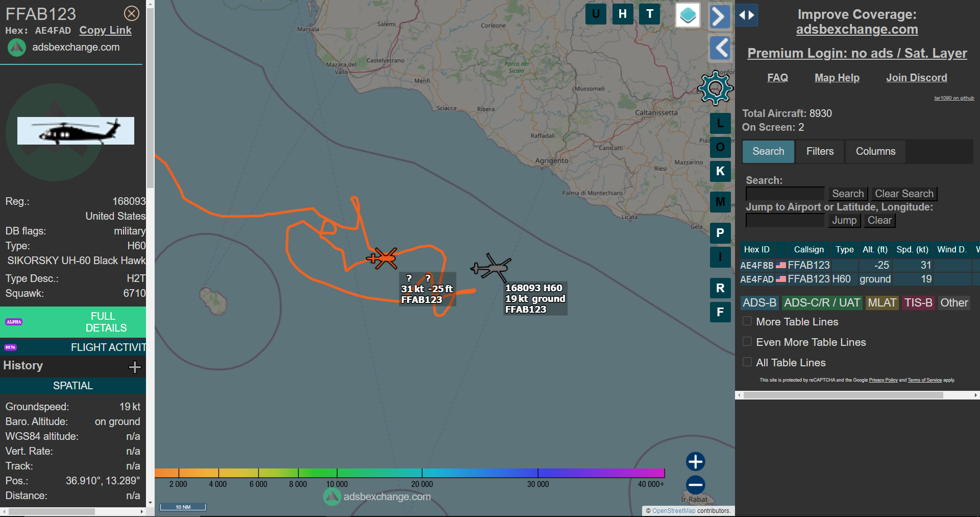
Task: Open the adsbexchange.com coverage link
Action: pos(857,30)
